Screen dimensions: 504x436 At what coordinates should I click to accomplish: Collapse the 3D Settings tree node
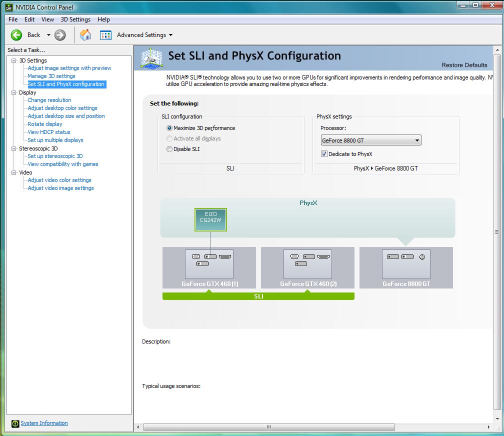[14, 60]
